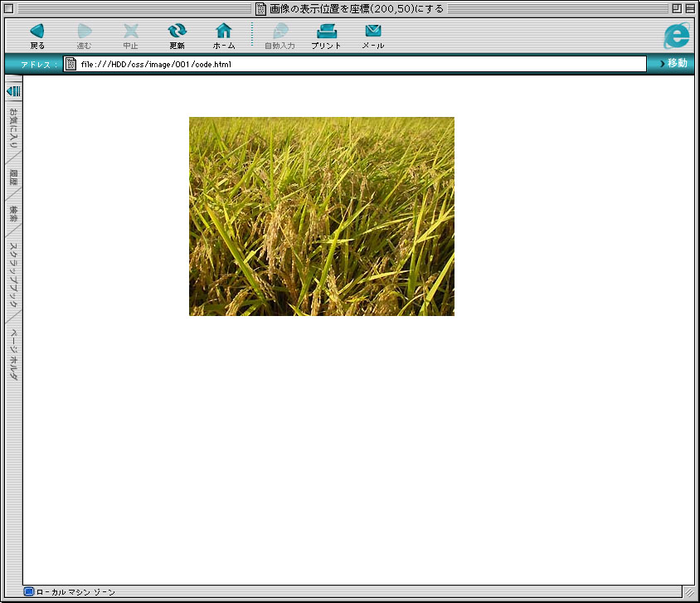Screen dimensions: 700x603
Task: Print the page with プリント icon
Action: pyautogui.click(x=326, y=32)
